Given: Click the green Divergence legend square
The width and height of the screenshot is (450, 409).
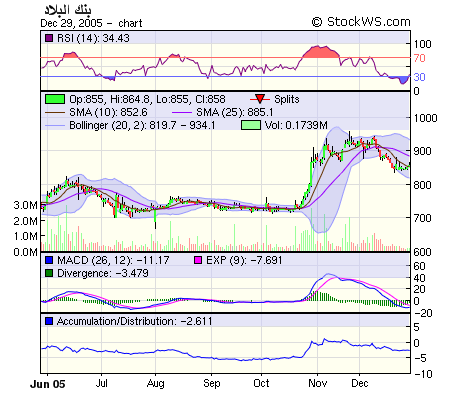Looking at the screenshot, I should [x=49, y=273].
